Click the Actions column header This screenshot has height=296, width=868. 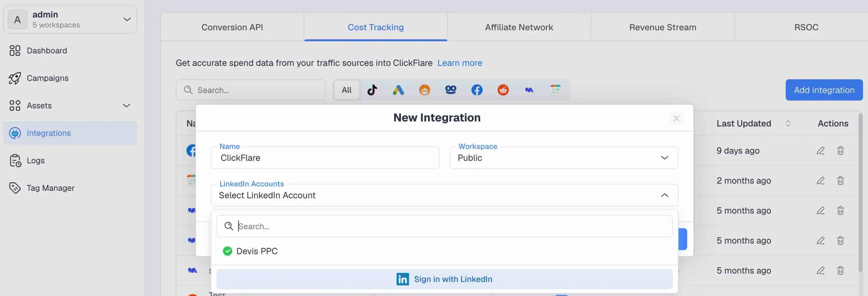833,123
